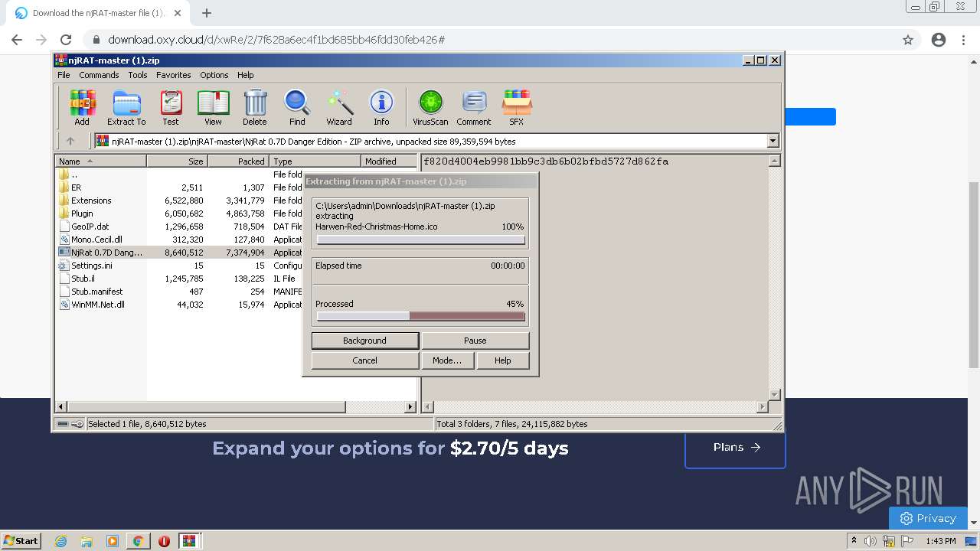Open taskbar file explorer folder icon

(x=87, y=541)
